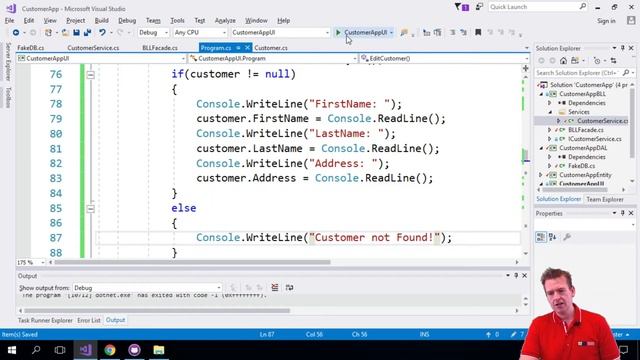Close the Program.cs tab
This screenshot has width=640, height=360.
click(247, 48)
